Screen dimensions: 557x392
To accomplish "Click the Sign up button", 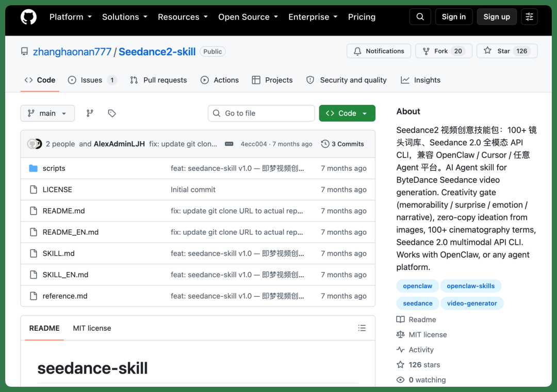I will point(497,16).
